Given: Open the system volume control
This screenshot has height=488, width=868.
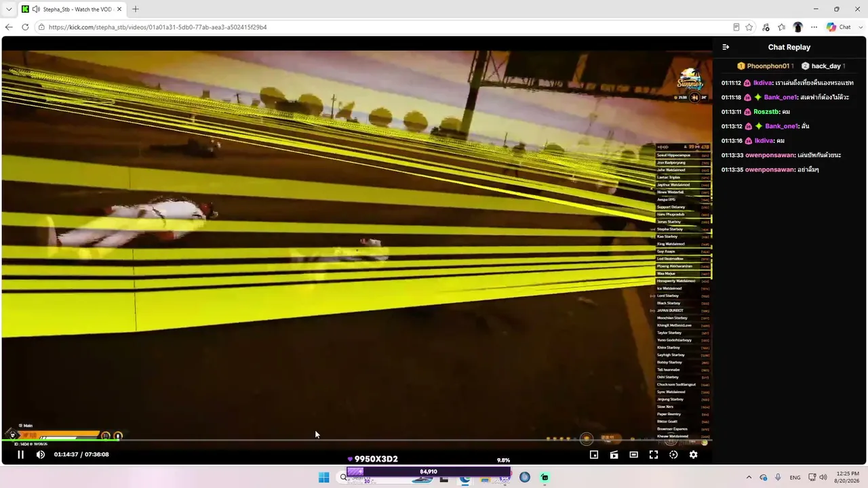Looking at the screenshot, I should click(823, 478).
